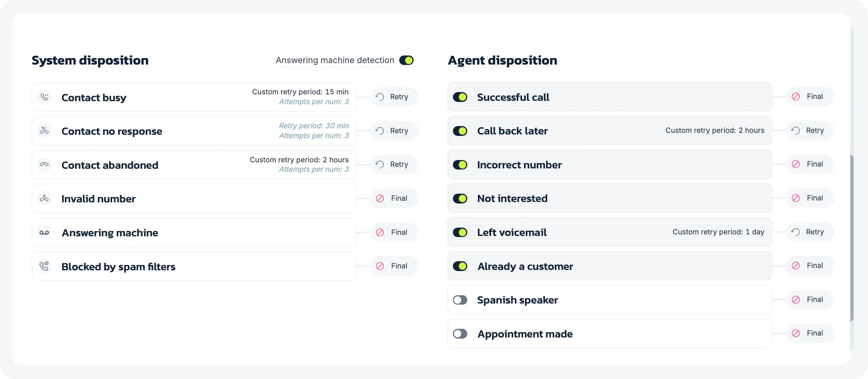
Task: Click the vertical scrollbar on the right
Action: 851,238
